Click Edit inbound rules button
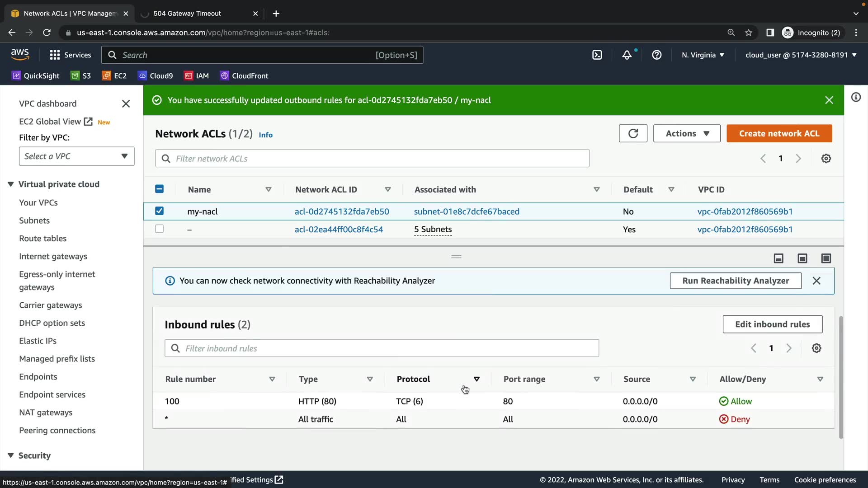This screenshot has height=488, width=868. point(772,324)
